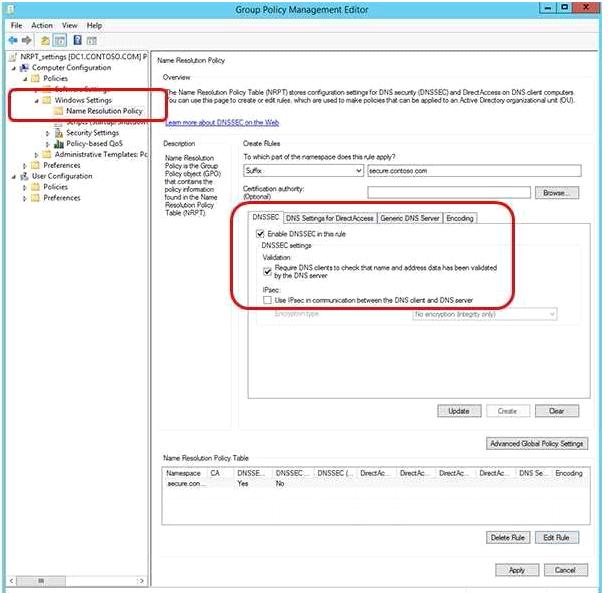609x593 pixels.
Task: Switch to Generic DNS Server tab
Action: (410, 218)
